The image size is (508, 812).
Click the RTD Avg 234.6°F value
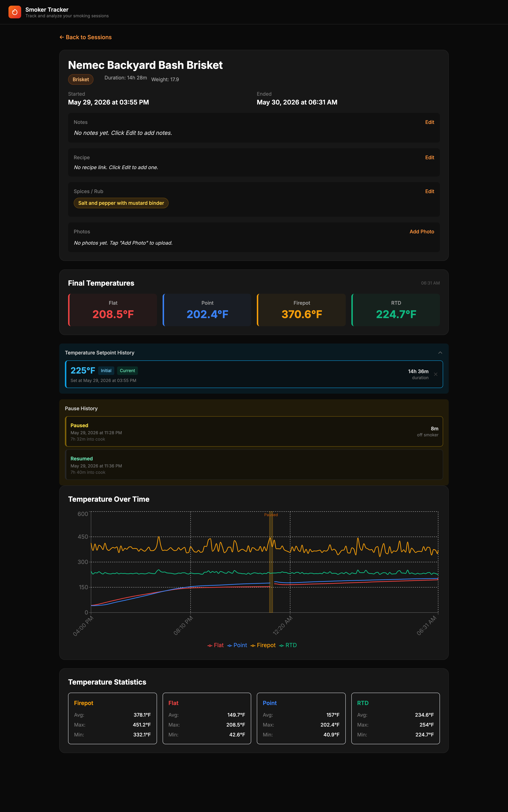click(424, 715)
